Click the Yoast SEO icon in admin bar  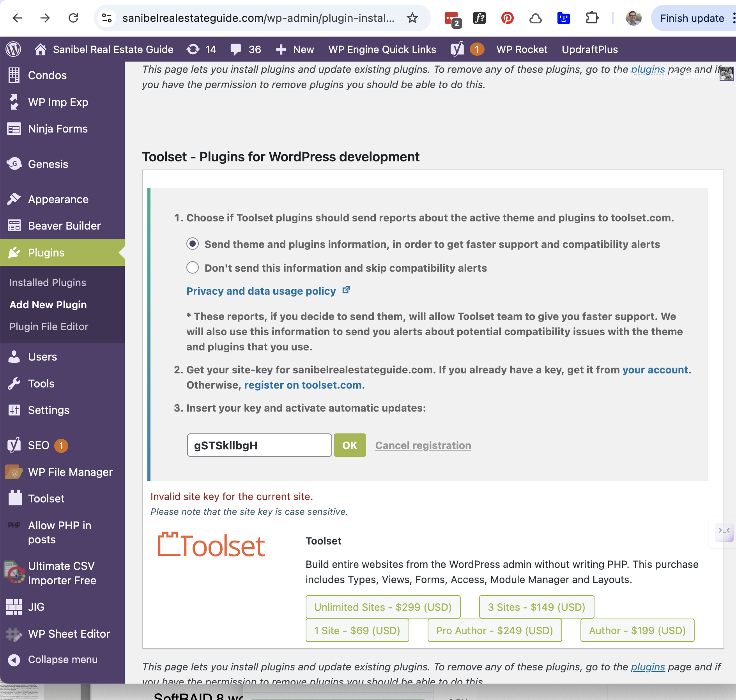point(457,49)
